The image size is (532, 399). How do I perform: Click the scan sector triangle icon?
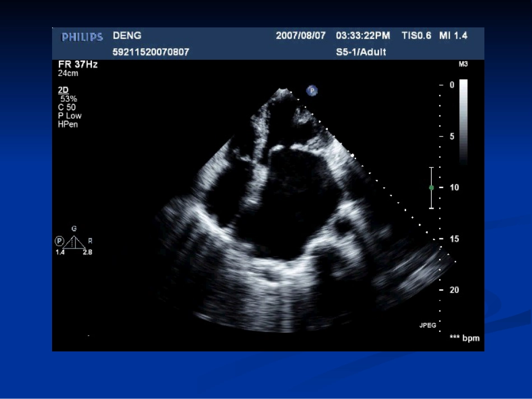74,242
